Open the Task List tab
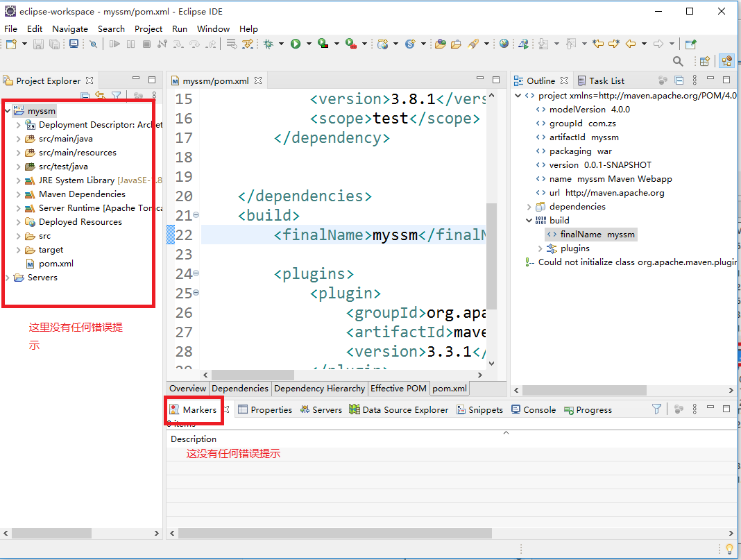Image resolution: width=741 pixels, height=560 pixels. click(601, 80)
